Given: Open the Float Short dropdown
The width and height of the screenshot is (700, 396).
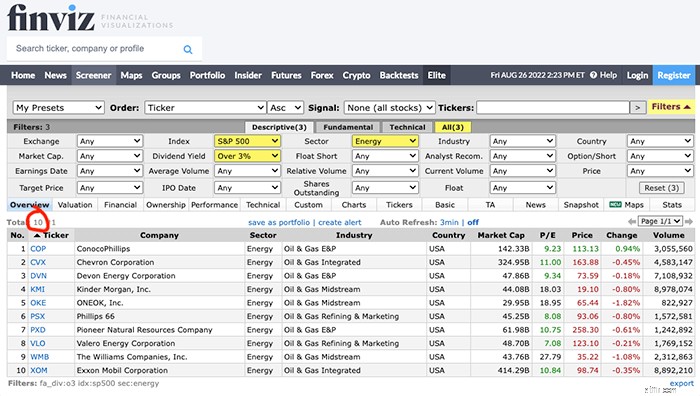Looking at the screenshot, I should pyautogui.click(x=385, y=156).
